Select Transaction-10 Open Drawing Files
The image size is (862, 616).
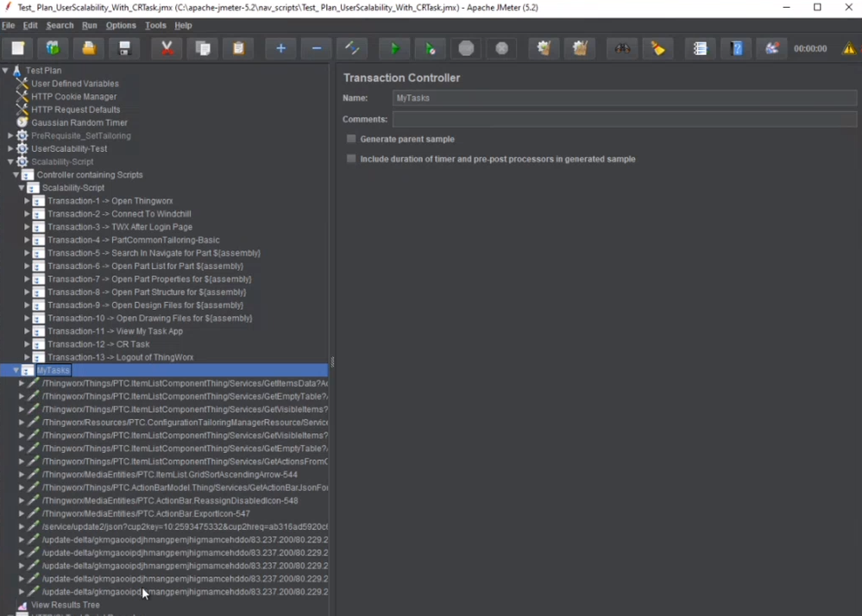149,318
